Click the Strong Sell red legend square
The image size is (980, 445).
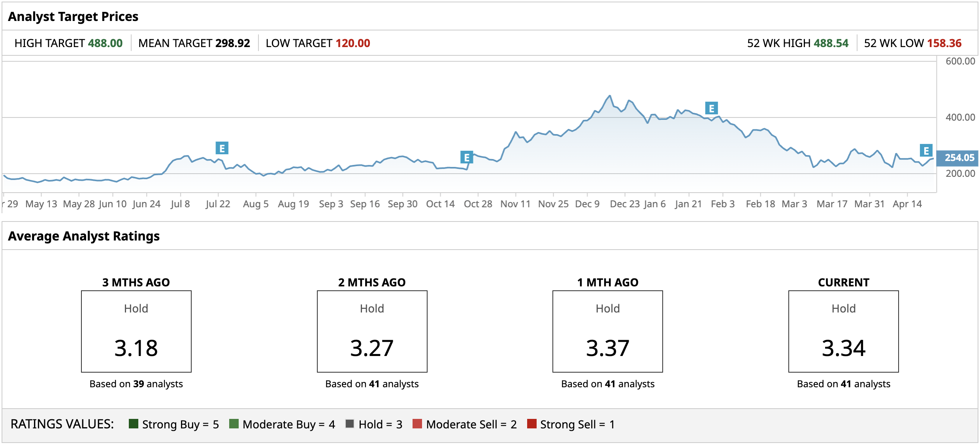(531, 424)
